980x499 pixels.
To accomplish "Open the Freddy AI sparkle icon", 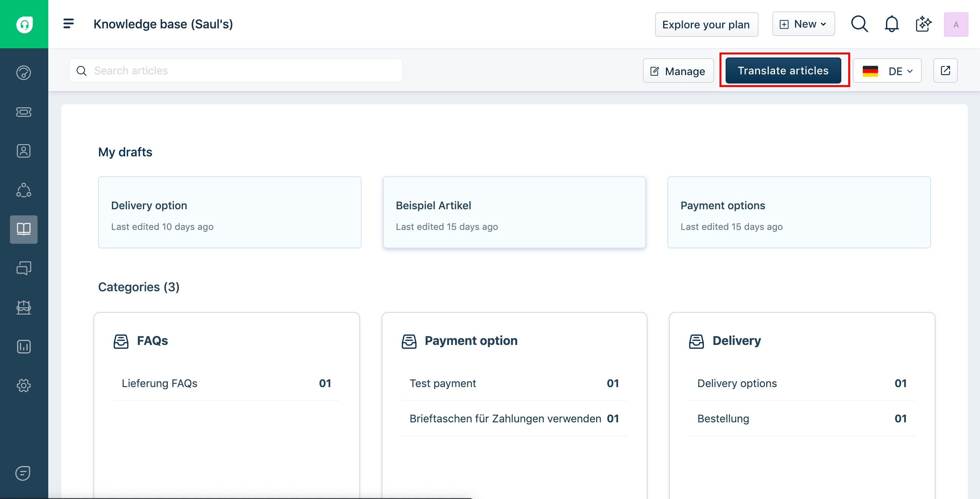I will pos(923,24).
